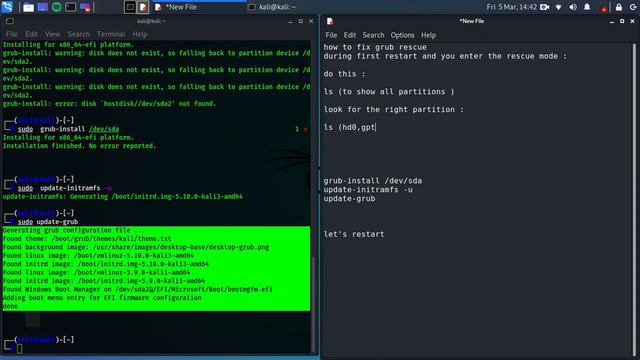Click 'sudo grub-install /dev/sda' command in terminal
This screenshot has width=640, height=360.
68,129
